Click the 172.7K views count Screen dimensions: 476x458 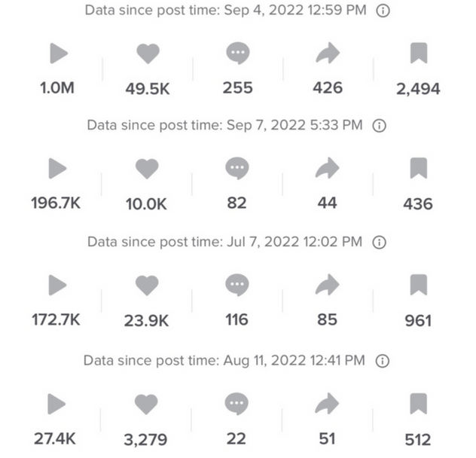56,320
